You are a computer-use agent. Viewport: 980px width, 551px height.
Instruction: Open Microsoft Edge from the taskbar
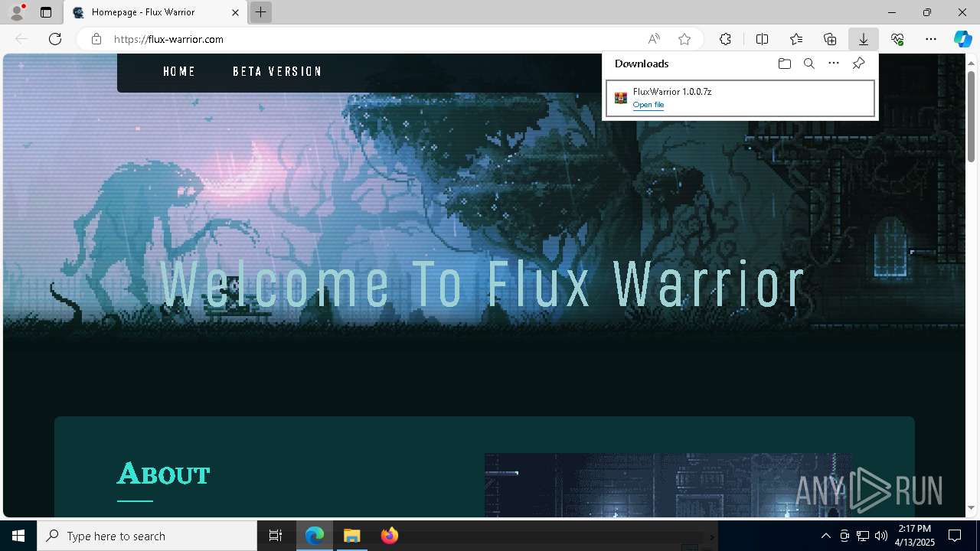315,536
